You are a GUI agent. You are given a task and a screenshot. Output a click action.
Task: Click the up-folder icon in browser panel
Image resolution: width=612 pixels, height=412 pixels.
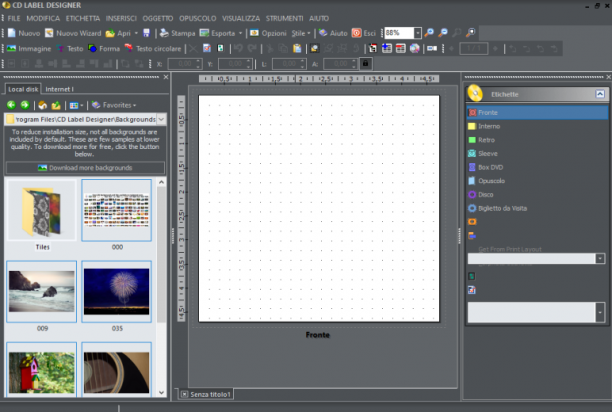56,105
